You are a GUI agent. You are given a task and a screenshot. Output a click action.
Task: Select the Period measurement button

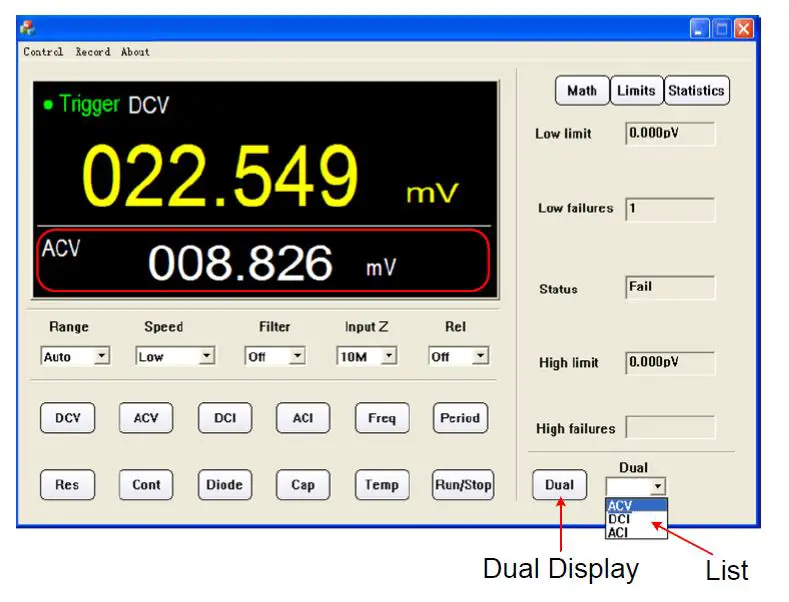point(460,418)
